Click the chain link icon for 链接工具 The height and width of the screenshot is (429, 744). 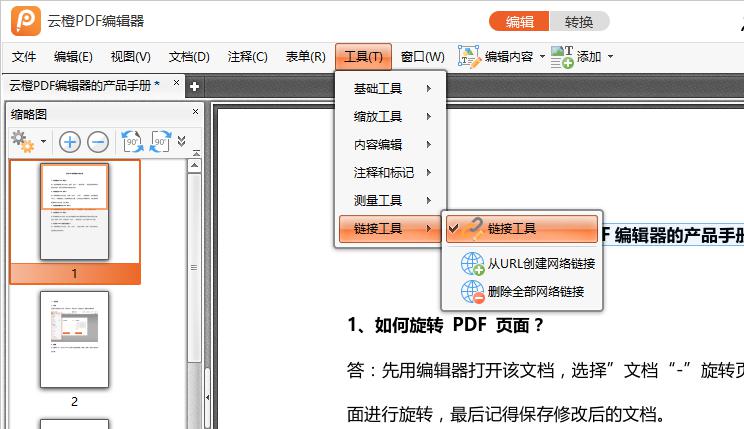[473, 229]
